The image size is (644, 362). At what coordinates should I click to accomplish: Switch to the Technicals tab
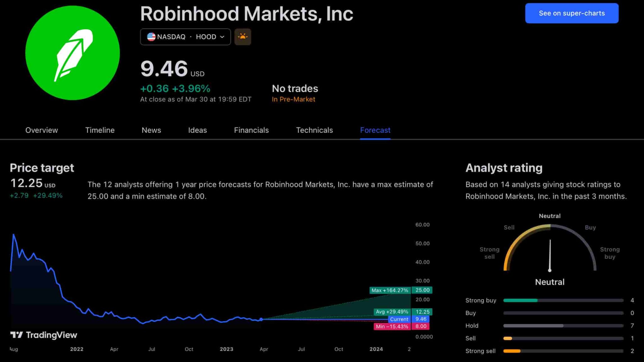[314, 130]
